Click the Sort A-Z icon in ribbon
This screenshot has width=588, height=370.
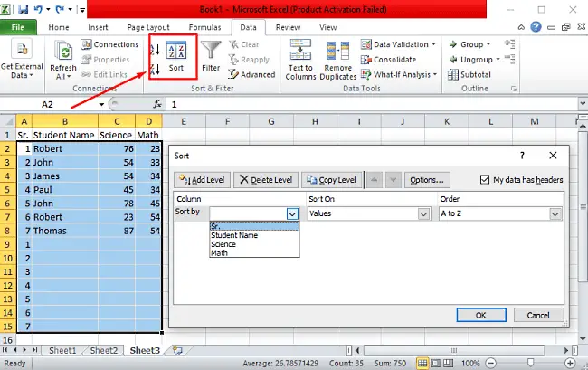tap(156, 50)
